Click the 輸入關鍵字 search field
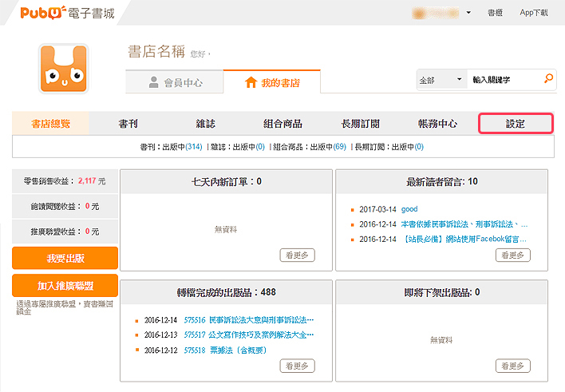Image resolution: width=565 pixels, height=392 pixels. [x=504, y=80]
